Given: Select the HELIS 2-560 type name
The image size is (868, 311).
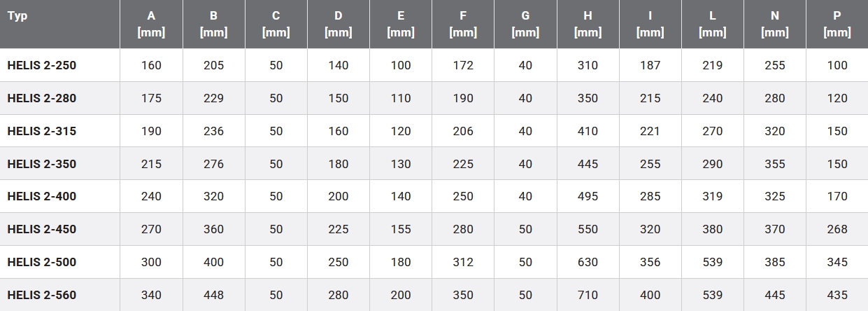Looking at the screenshot, I should click(42, 296).
